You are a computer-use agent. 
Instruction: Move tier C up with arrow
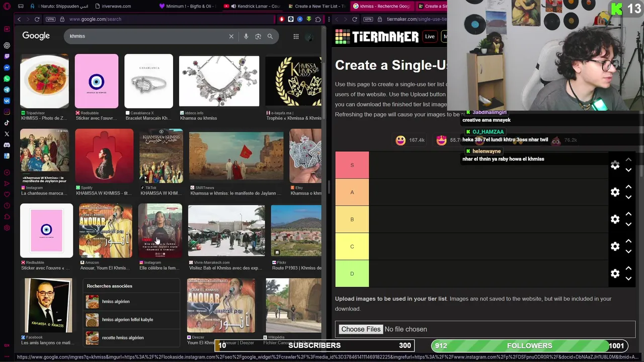click(x=628, y=241)
